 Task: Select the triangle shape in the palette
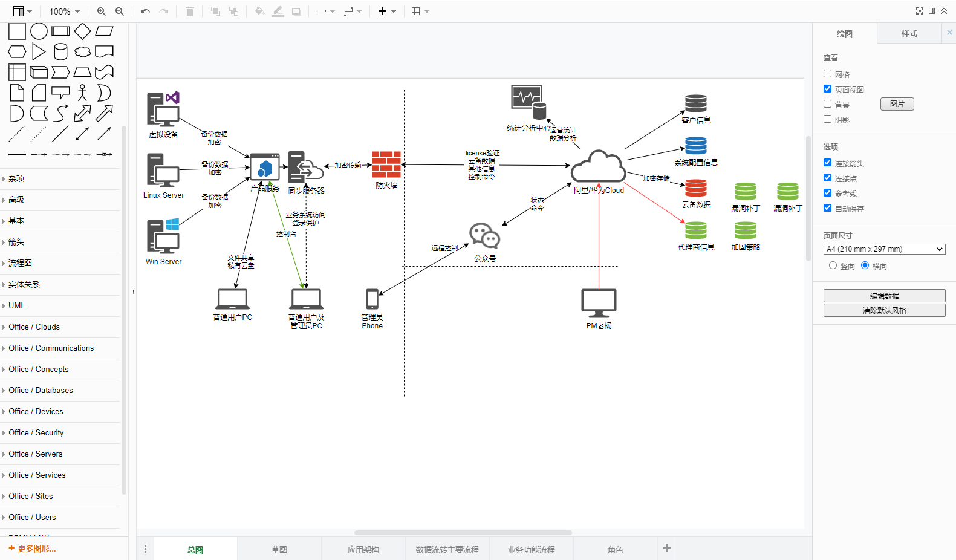39,52
